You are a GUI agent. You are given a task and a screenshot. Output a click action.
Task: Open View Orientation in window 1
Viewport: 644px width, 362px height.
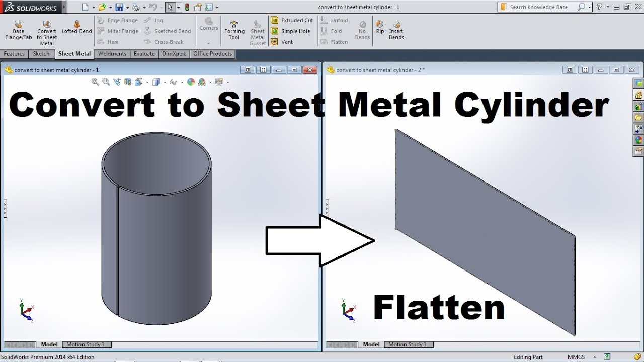click(138, 82)
